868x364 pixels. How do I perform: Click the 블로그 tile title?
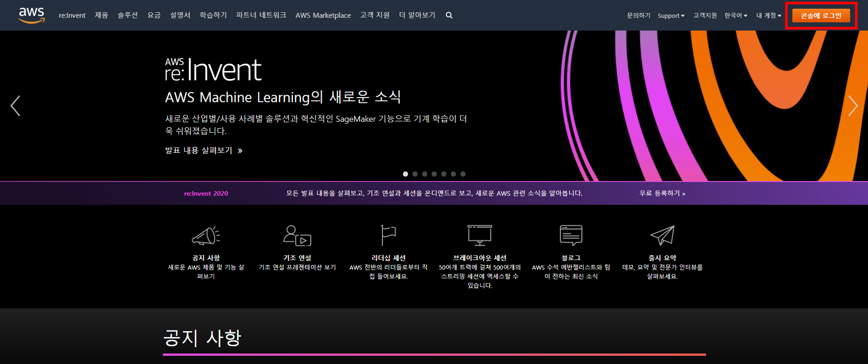pyautogui.click(x=571, y=258)
